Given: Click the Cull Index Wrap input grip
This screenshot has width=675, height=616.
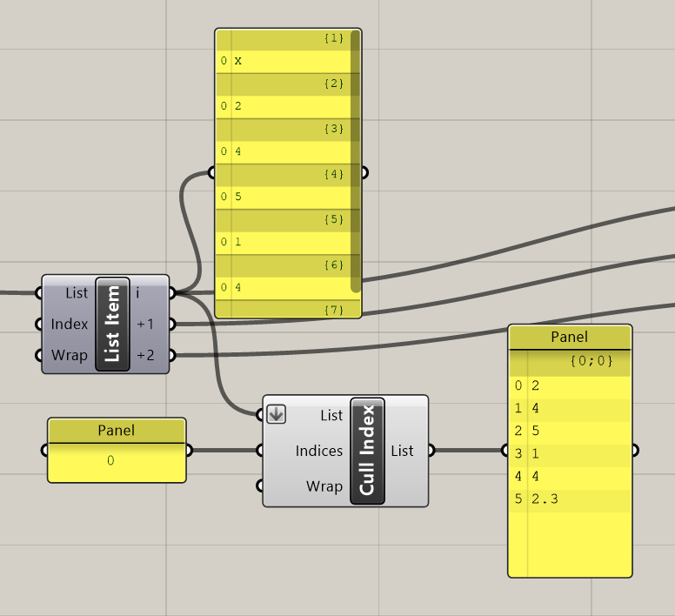Looking at the screenshot, I should point(259,486).
